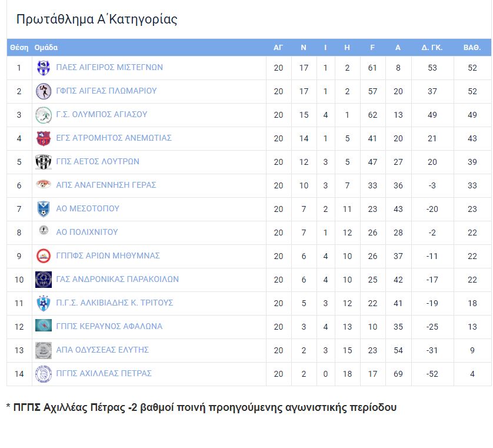Select the Ομάδα column header
The image size is (493, 448).
(x=46, y=48)
